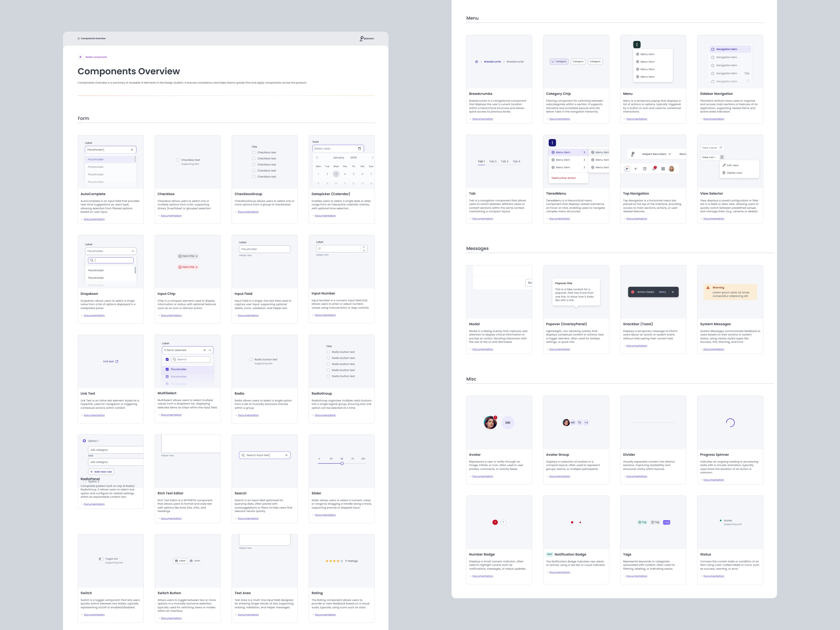
Task: Focus the Select date input field
Action: (x=338, y=148)
